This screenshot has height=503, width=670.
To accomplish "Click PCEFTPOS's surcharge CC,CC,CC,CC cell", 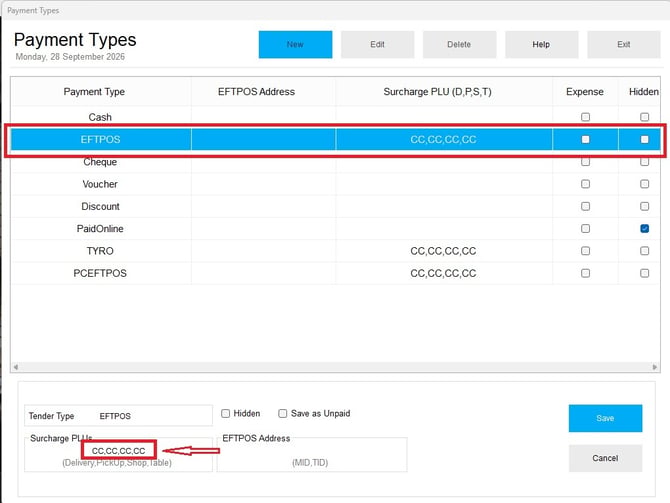I will [x=444, y=273].
